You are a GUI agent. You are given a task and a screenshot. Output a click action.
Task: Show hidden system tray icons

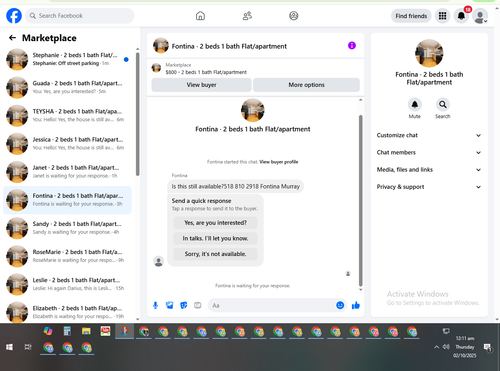pyautogui.click(x=436, y=347)
